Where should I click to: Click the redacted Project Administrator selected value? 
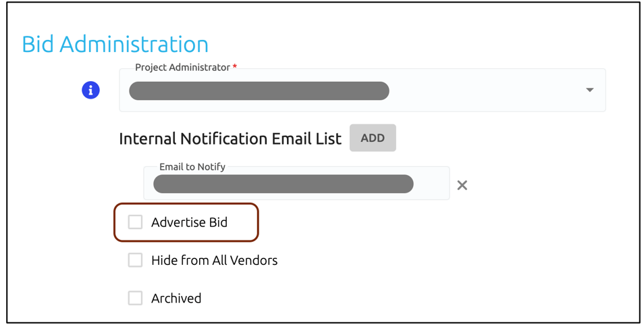(x=259, y=91)
